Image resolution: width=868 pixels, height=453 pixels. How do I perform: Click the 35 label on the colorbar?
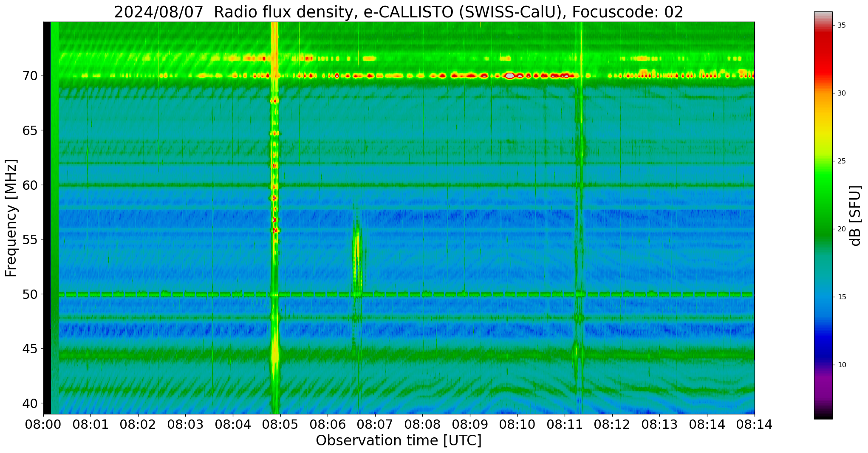pyautogui.click(x=841, y=25)
